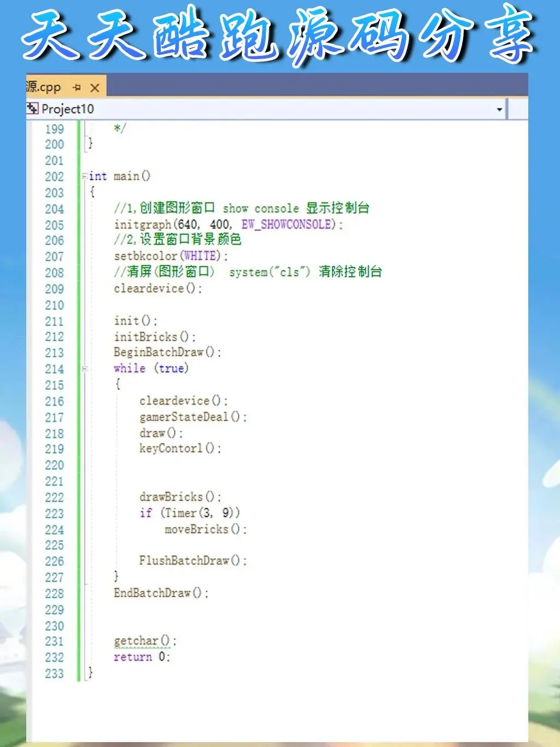Click line number 233 in the gutter
560x747 pixels.
(x=55, y=674)
